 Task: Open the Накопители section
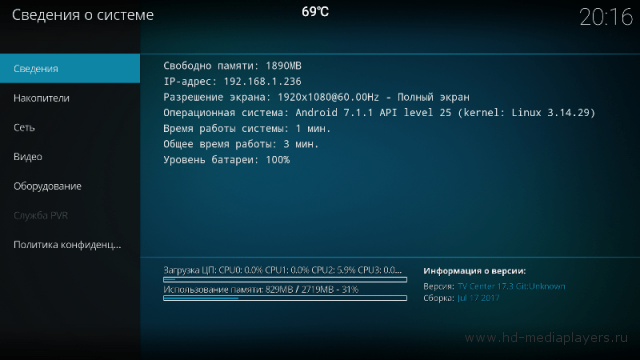tap(70, 98)
